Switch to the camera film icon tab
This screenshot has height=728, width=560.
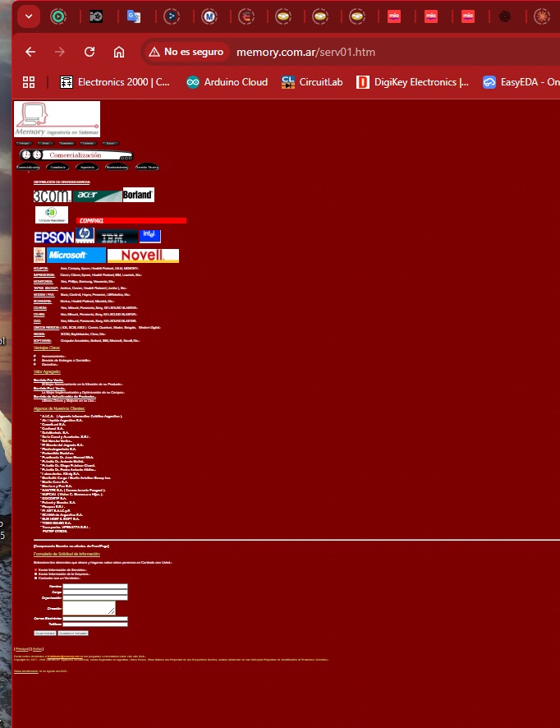tap(96, 16)
